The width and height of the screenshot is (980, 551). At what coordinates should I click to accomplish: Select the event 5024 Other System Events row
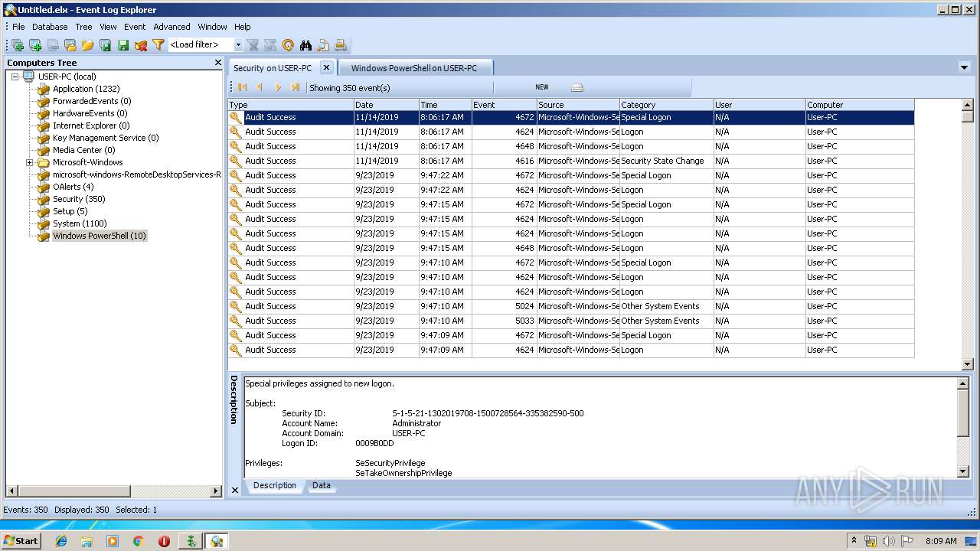tap(571, 306)
